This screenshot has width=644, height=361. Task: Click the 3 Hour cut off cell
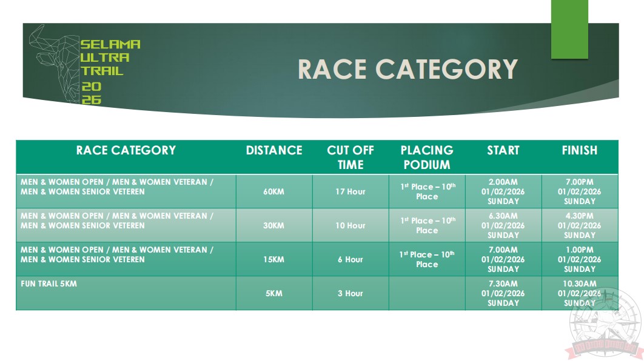click(x=351, y=293)
